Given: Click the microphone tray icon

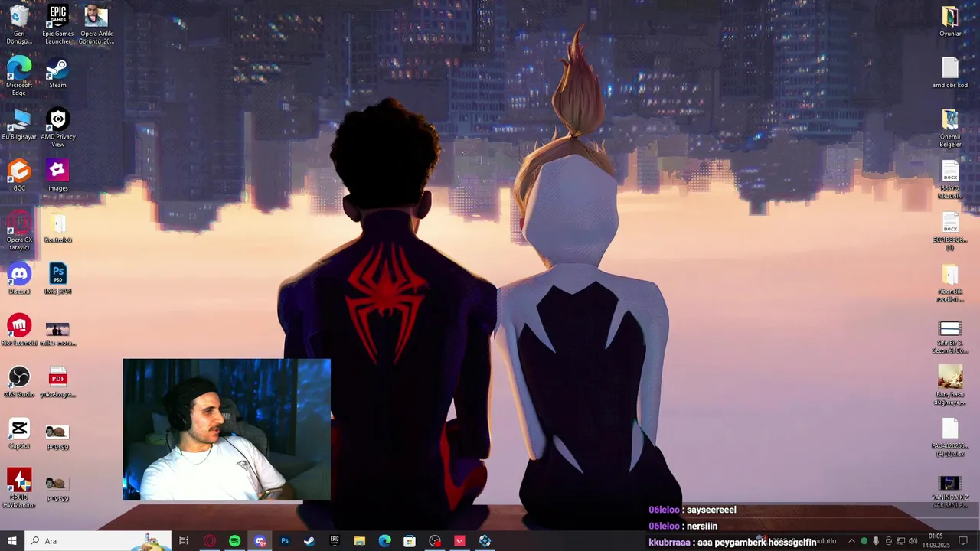Looking at the screenshot, I should click(876, 541).
